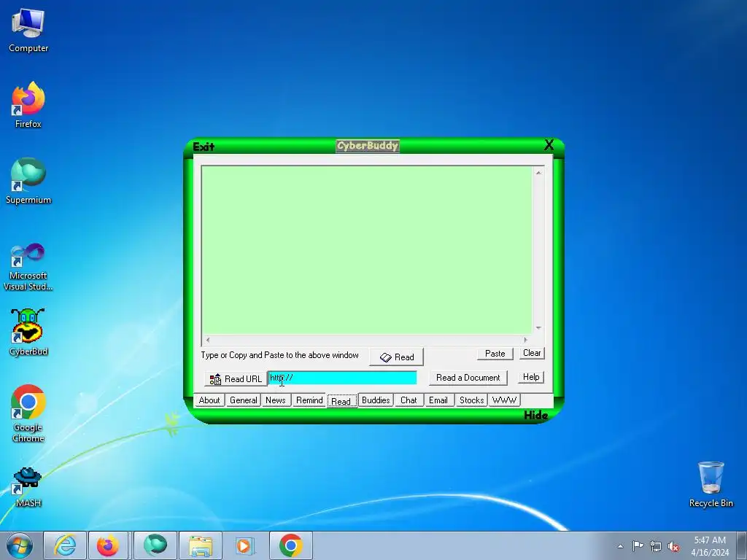Click the Read URL button
This screenshot has height=560, width=747.
236,379
